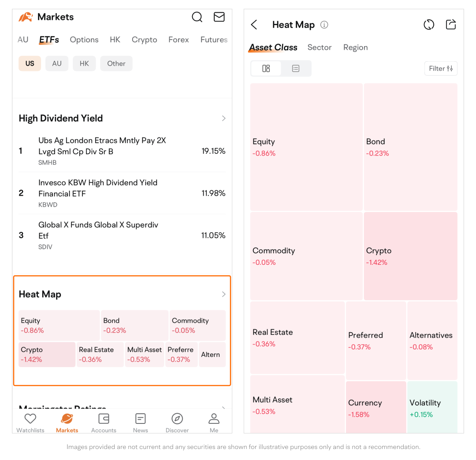The height and width of the screenshot is (460, 476).
Task: Switch to the list view layout
Action: pyautogui.click(x=296, y=68)
